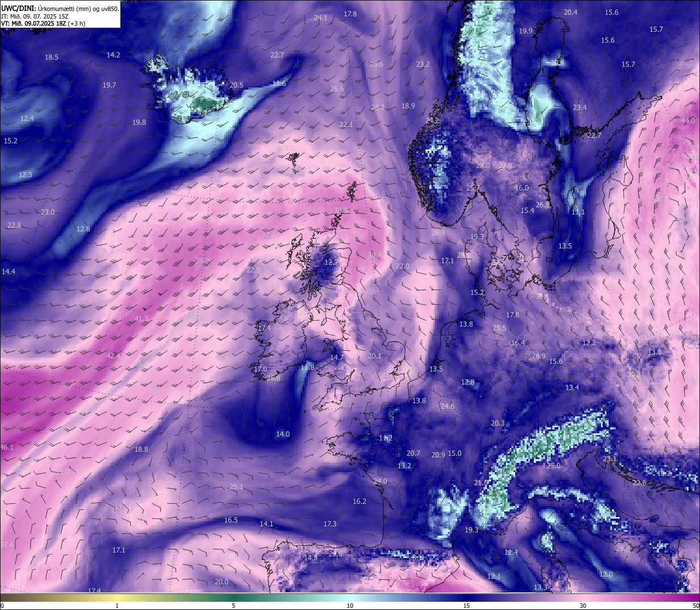
Task: Click the 13.4 value label
Action: [572, 387]
